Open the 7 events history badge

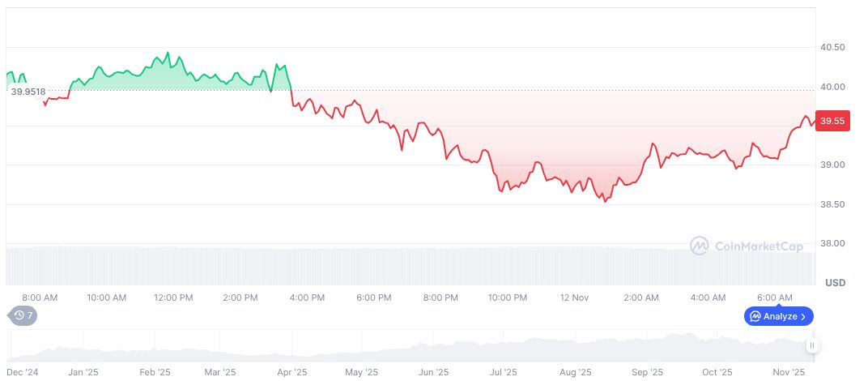[23, 315]
